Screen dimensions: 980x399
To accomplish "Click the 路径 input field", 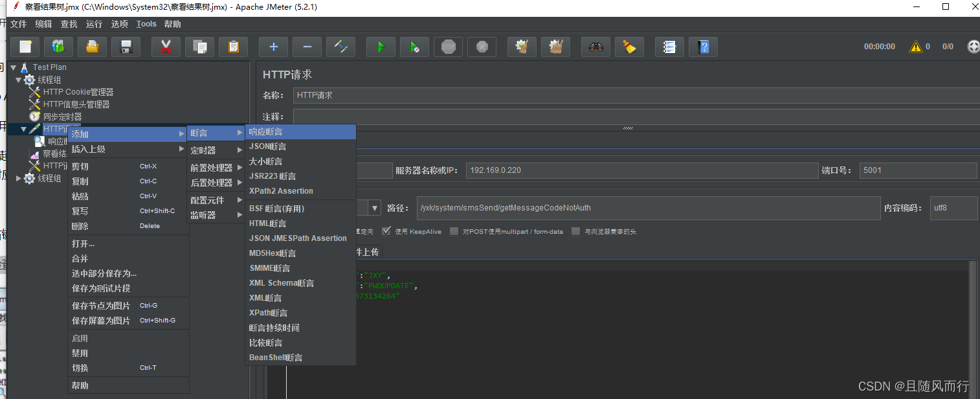I will click(x=649, y=208).
